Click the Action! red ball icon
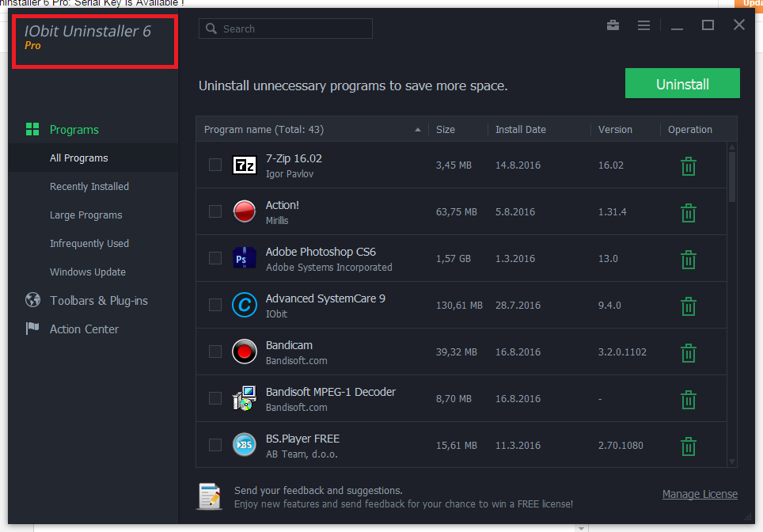The width and height of the screenshot is (763, 532). click(245, 211)
